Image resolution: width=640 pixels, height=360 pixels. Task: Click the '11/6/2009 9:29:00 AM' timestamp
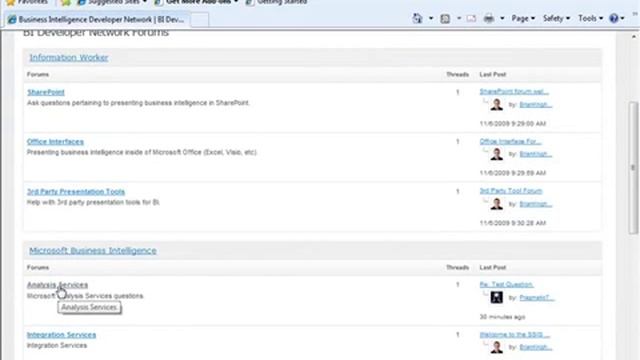[513, 124]
